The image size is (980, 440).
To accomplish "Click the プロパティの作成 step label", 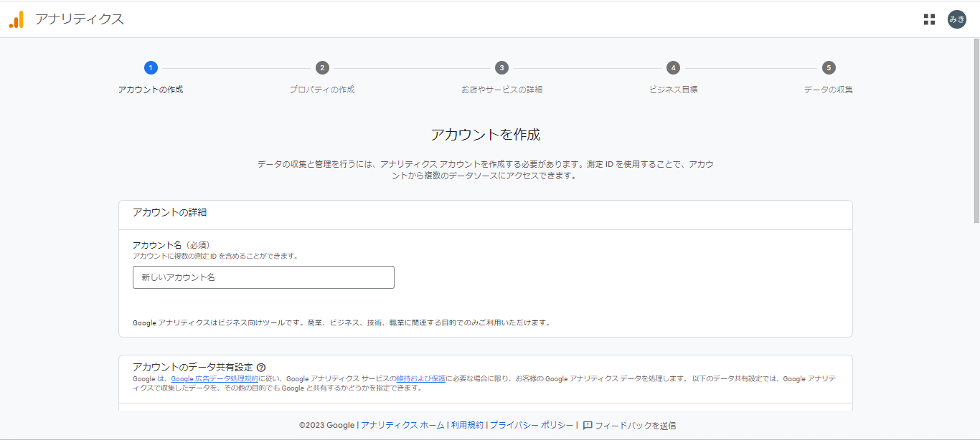I will pos(322,90).
